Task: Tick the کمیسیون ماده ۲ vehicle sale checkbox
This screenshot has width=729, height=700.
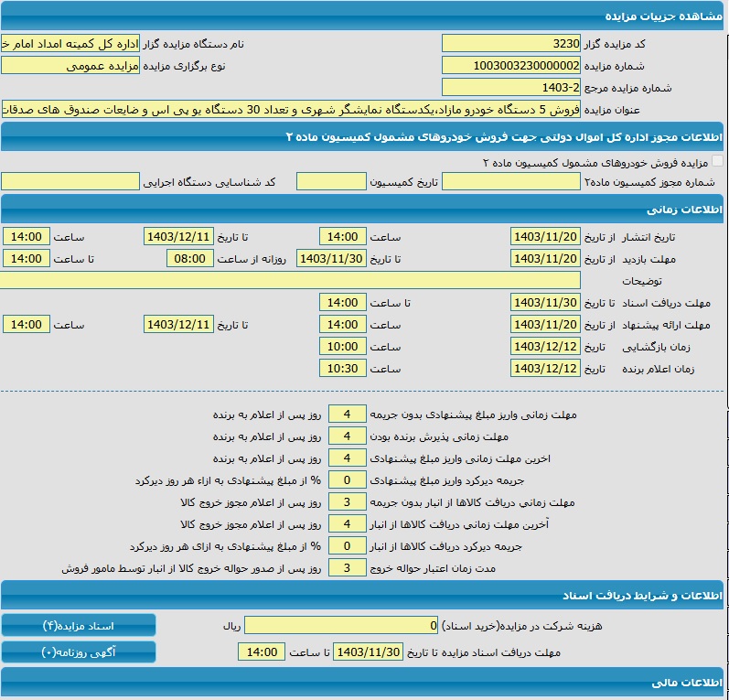Action: coord(717,161)
